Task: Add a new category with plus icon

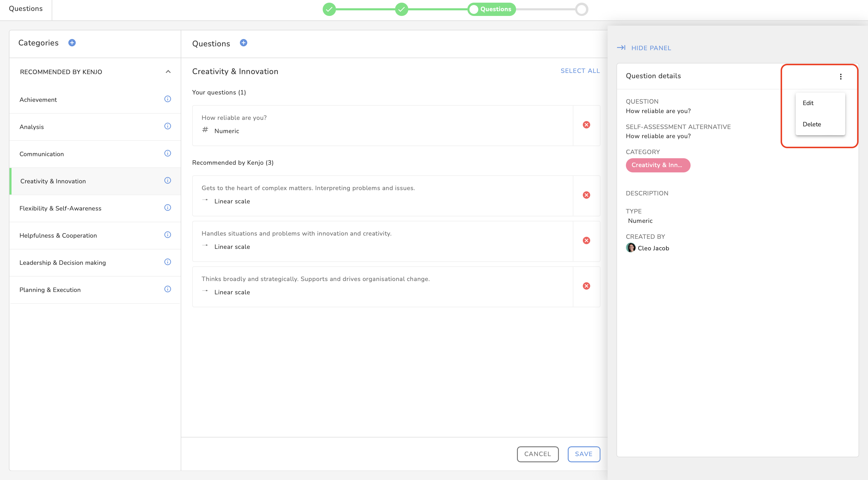Action: pos(72,43)
